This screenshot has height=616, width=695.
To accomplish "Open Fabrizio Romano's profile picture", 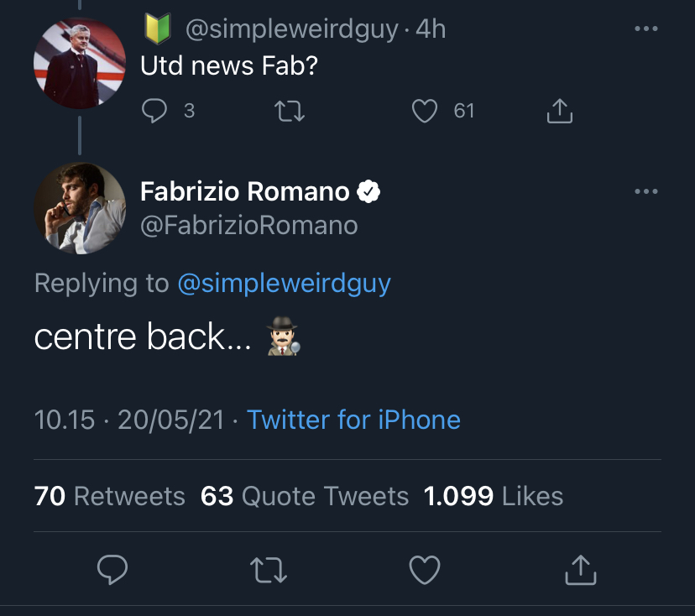I will (79, 207).
